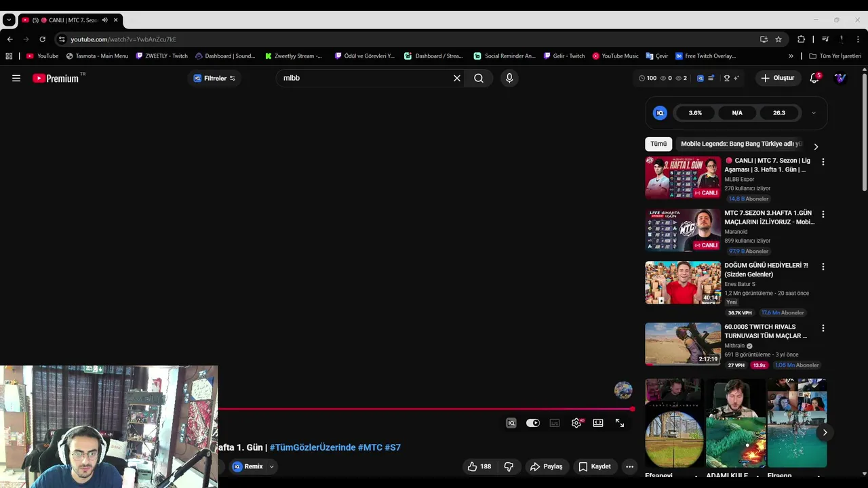Click the IQ icon in player controls

pyautogui.click(x=511, y=423)
